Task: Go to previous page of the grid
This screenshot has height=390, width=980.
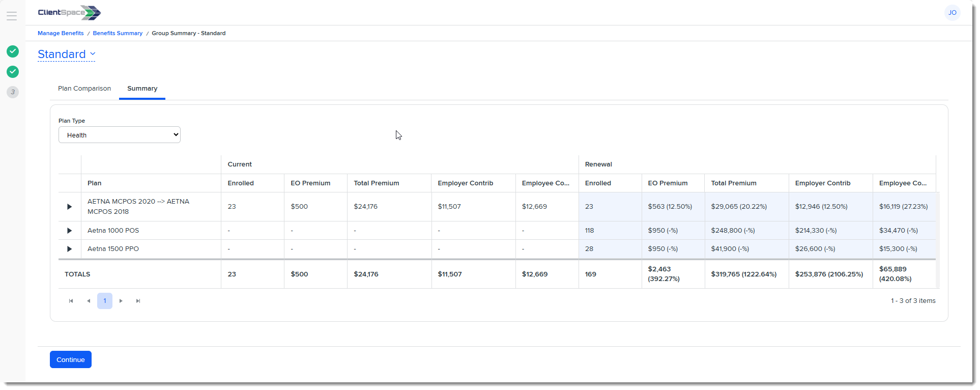Action: [x=89, y=301]
